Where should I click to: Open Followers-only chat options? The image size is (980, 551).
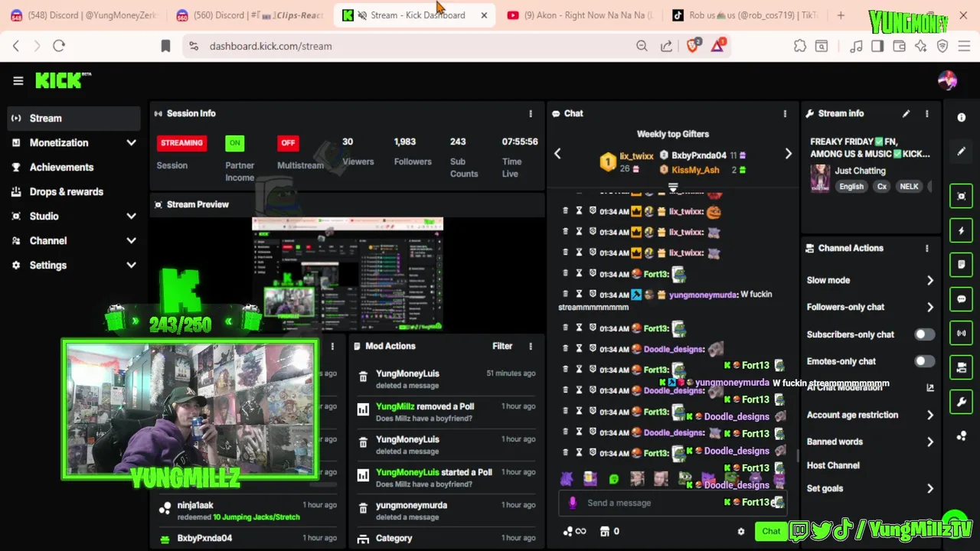[871, 307]
